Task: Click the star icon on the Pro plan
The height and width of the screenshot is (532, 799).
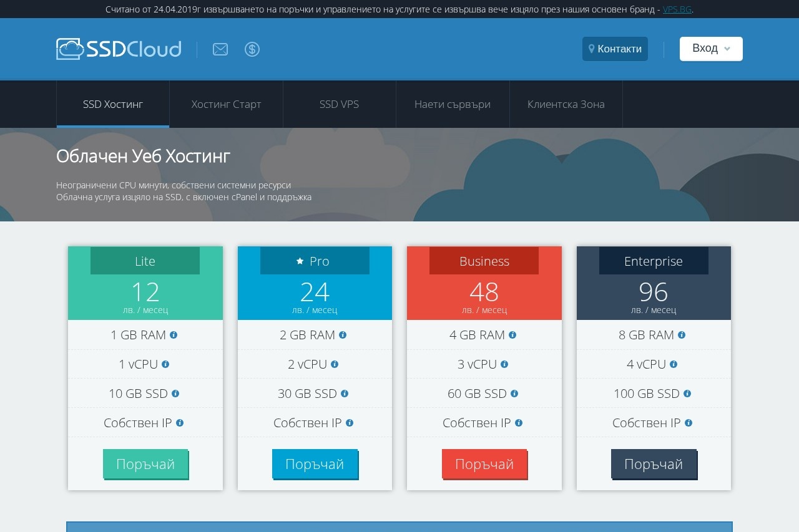Action: (300, 261)
